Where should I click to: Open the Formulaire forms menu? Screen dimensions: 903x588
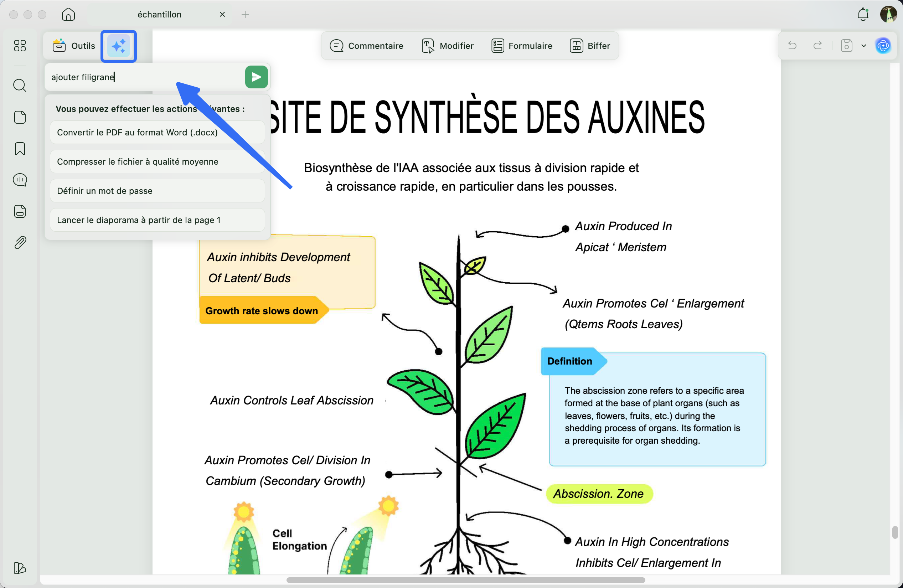522,46
